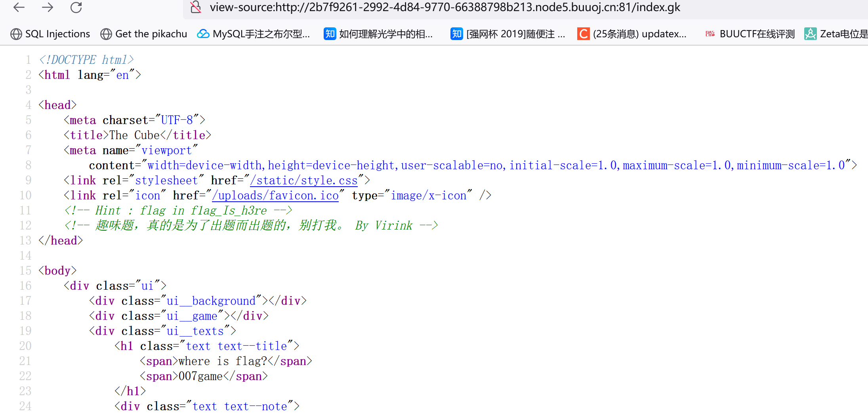
Task: Open the MySQL手注之布尔型 bookmark
Action: click(x=254, y=34)
